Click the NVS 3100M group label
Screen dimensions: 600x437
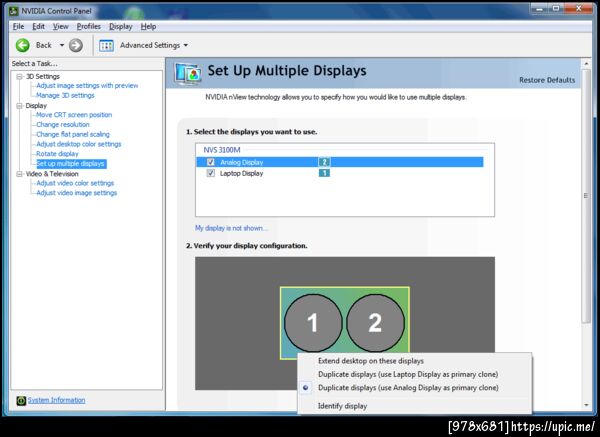[x=222, y=150]
